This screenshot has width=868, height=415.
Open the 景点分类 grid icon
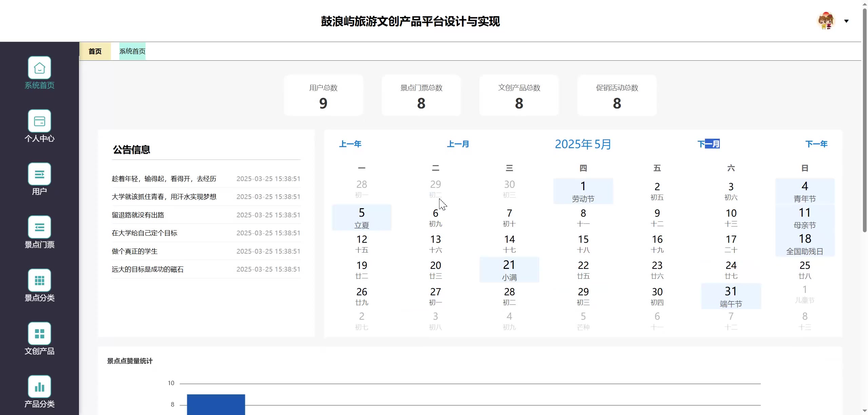click(x=39, y=280)
